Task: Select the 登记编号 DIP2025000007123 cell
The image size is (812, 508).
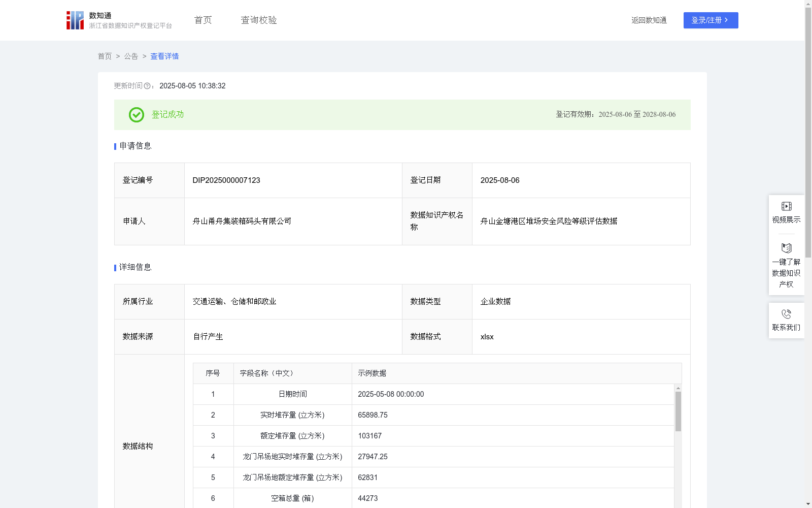Action: click(x=226, y=180)
